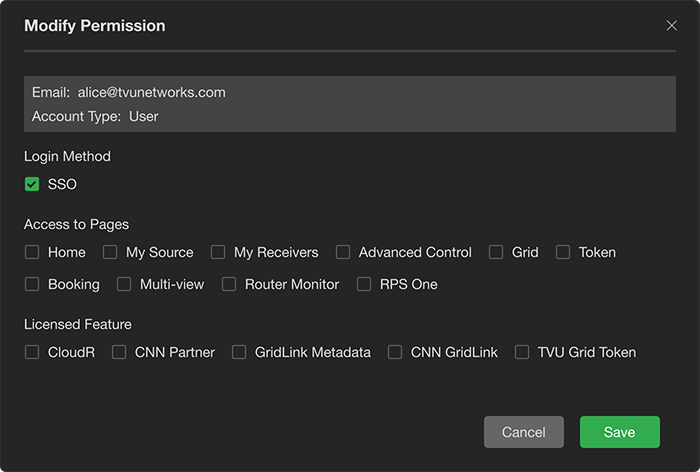This screenshot has width=700, height=472.
Task: Click the Login Method heading
Action: pos(67,156)
